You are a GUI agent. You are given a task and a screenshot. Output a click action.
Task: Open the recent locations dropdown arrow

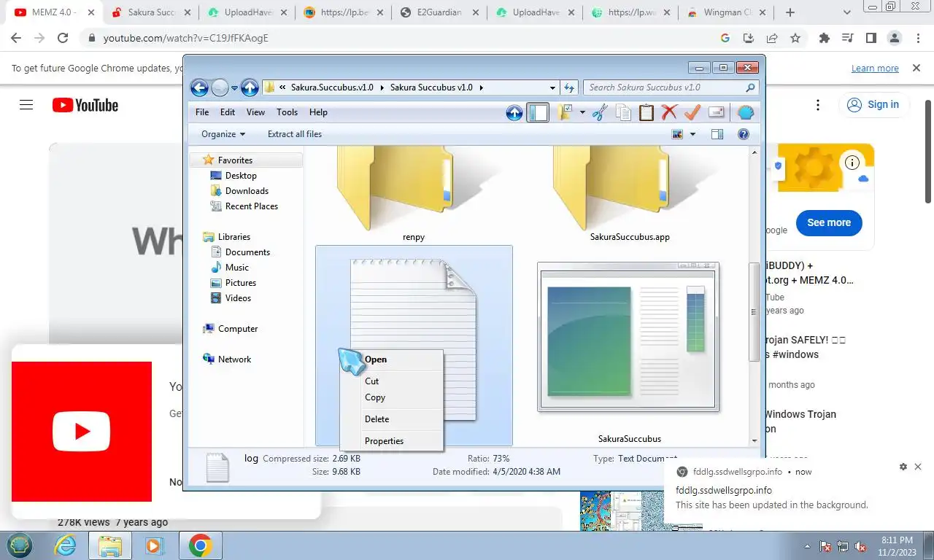234,88
